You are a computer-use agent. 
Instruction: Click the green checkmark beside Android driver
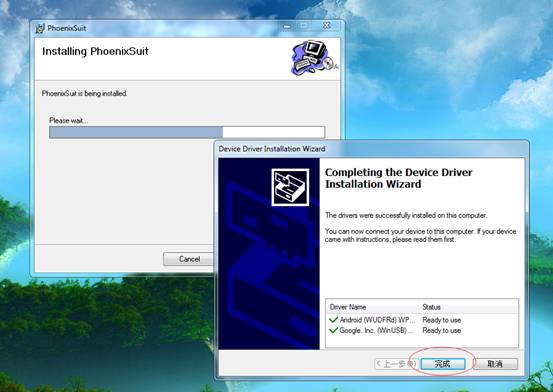tap(333, 320)
